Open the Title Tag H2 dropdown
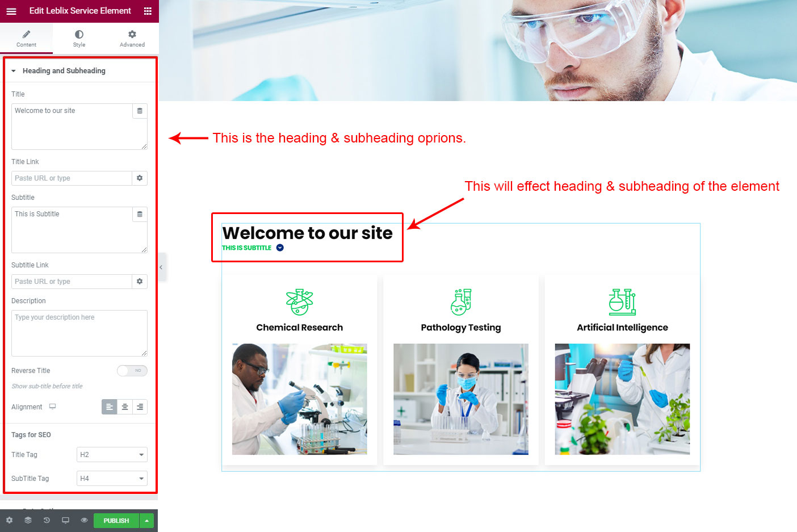Viewport: 797px width, 532px height. [112, 455]
